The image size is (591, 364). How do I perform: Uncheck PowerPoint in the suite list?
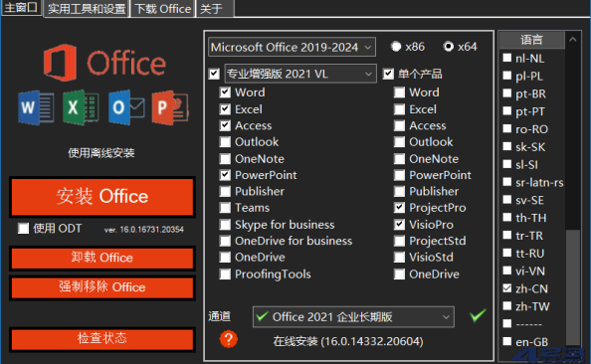click(225, 175)
